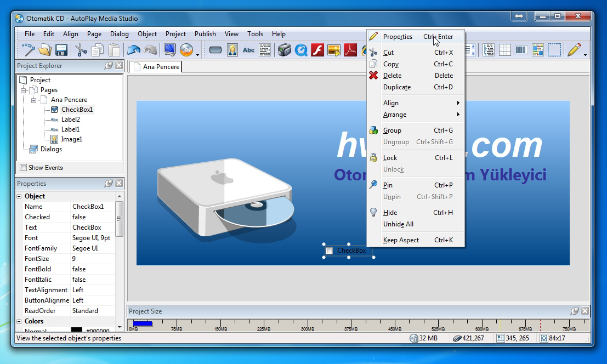
Task: Toggle the CheckBox object on the page
Action: (329, 251)
